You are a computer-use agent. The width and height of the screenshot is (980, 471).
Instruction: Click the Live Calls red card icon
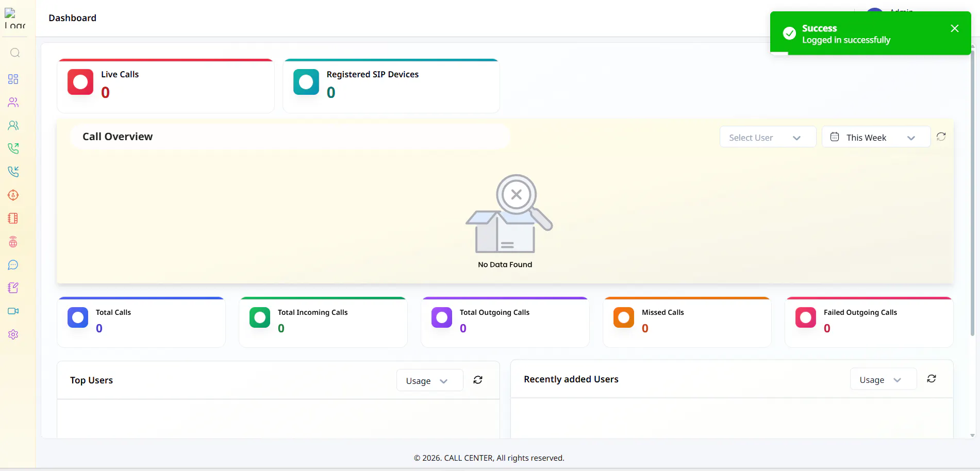point(80,82)
